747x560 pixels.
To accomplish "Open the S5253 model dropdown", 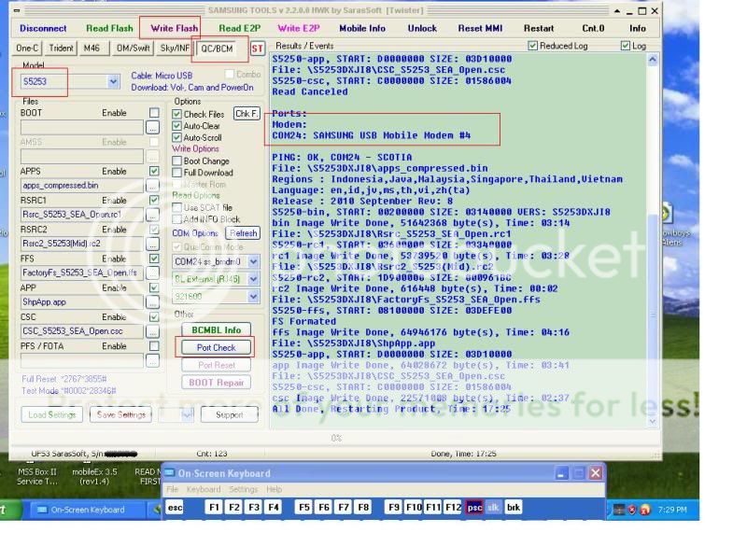I will (x=113, y=82).
